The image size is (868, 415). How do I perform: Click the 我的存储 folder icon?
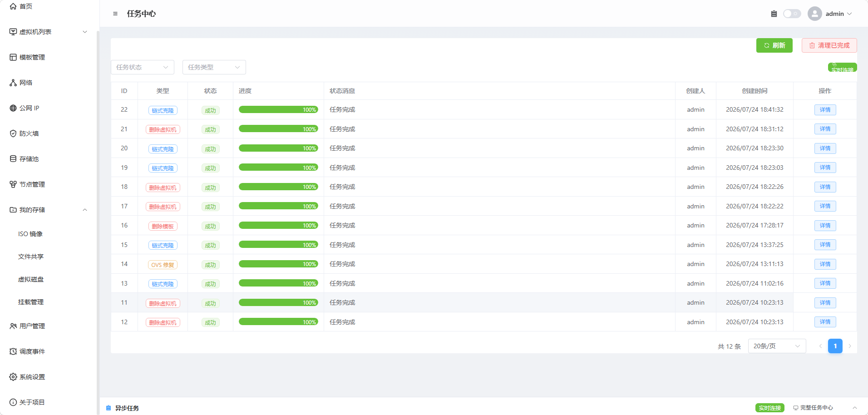pyautogui.click(x=13, y=210)
